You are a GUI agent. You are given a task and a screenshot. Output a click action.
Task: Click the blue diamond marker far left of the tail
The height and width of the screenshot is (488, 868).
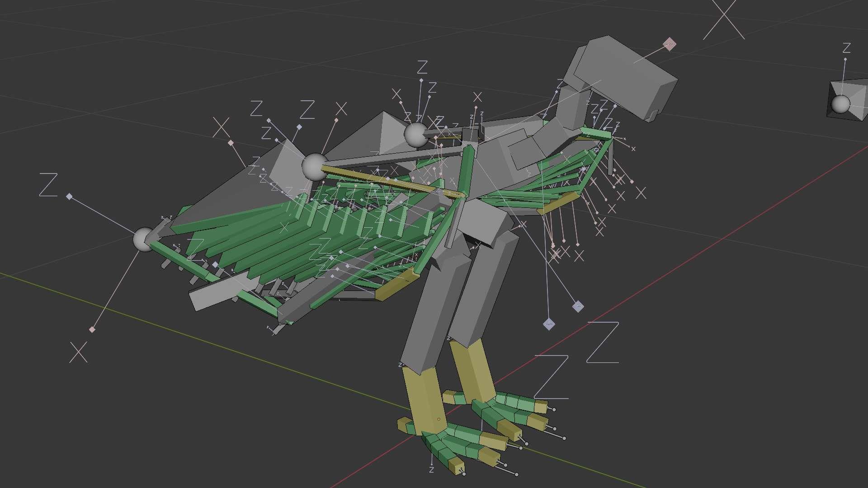click(69, 197)
